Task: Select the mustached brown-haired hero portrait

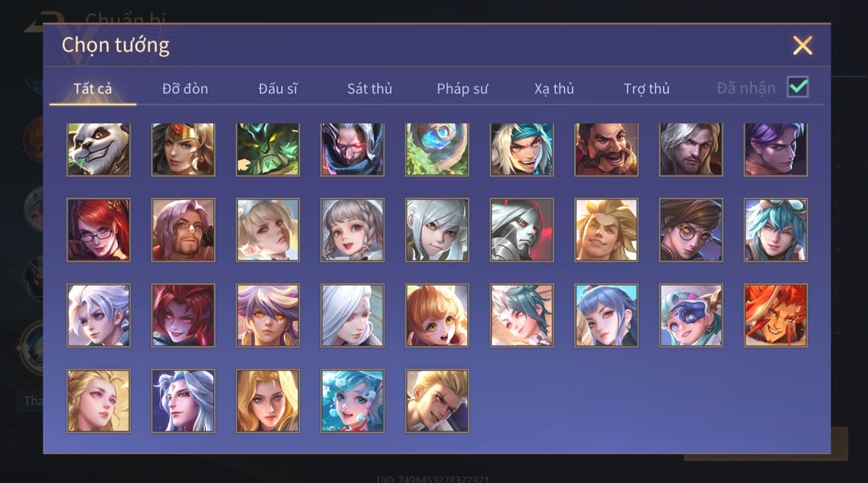Action: pyautogui.click(x=607, y=149)
